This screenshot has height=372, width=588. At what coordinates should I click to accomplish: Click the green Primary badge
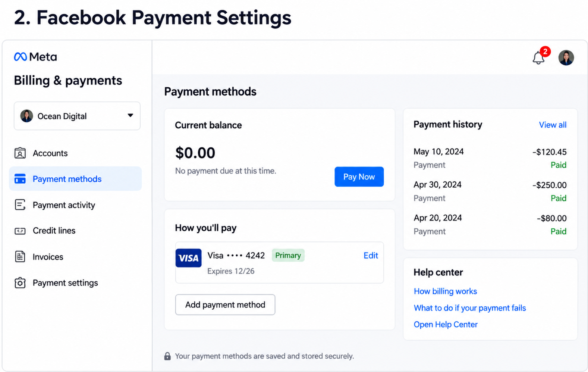[288, 256]
